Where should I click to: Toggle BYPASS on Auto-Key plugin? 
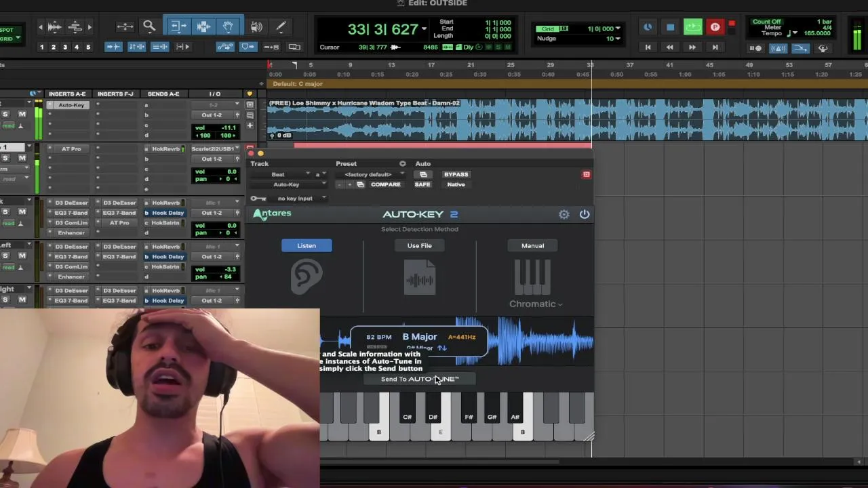coord(456,175)
